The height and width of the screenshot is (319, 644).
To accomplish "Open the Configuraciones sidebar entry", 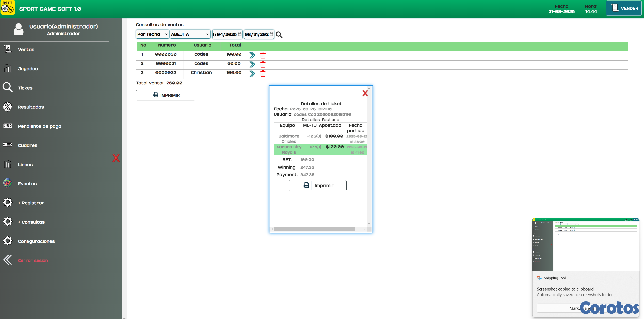I will coord(36,241).
